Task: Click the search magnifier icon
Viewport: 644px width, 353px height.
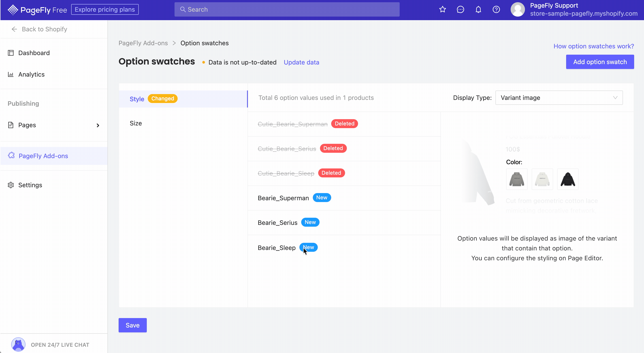Action: tap(183, 9)
